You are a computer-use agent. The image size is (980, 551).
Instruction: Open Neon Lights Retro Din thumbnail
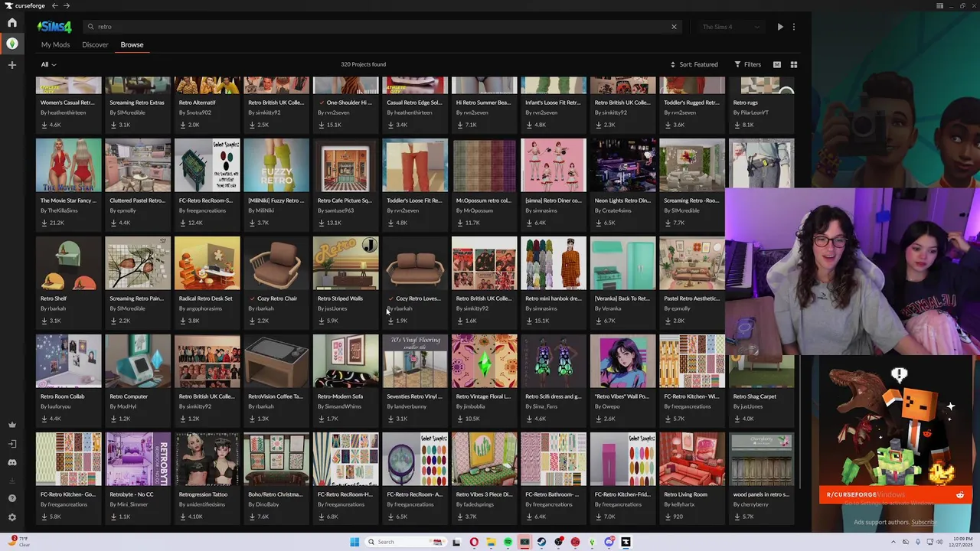pyautogui.click(x=622, y=165)
